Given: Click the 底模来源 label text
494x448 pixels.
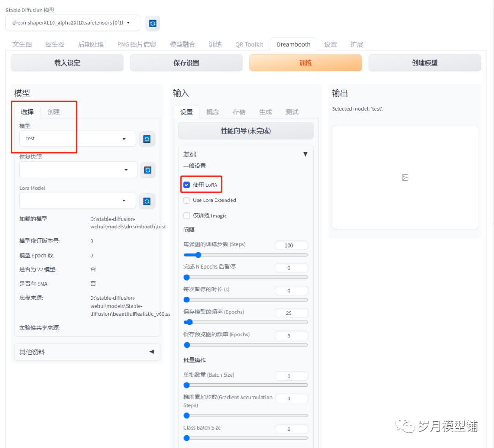Looking at the screenshot, I should (x=31, y=297).
